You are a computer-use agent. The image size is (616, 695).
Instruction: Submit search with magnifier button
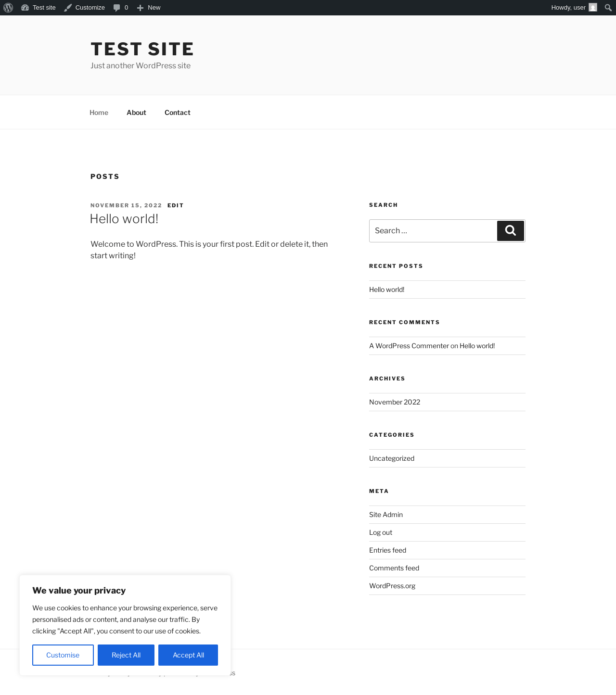[x=511, y=231]
